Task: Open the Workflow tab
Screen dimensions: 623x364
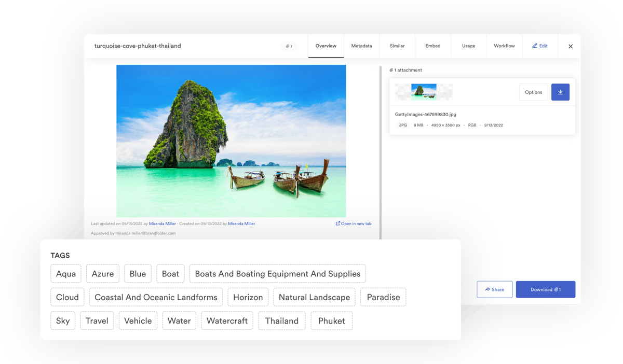Action: pyautogui.click(x=504, y=46)
